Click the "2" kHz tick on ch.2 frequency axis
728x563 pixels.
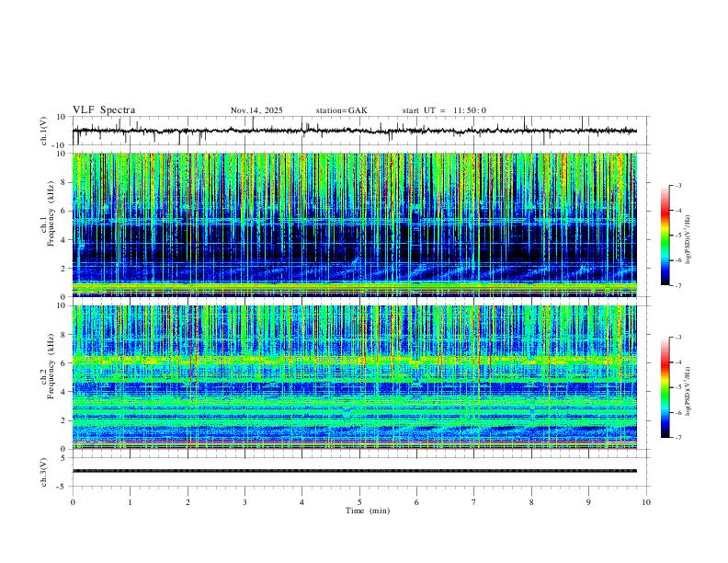click(64, 420)
